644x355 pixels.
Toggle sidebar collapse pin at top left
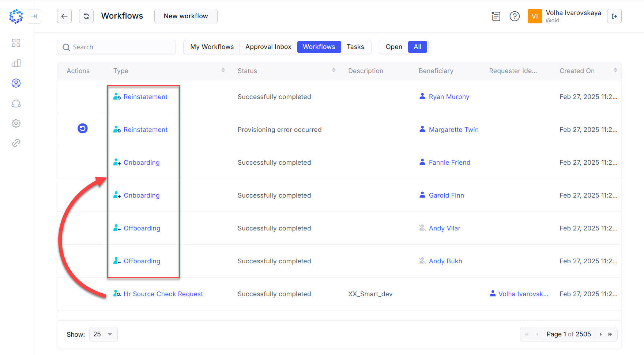[34, 16]
